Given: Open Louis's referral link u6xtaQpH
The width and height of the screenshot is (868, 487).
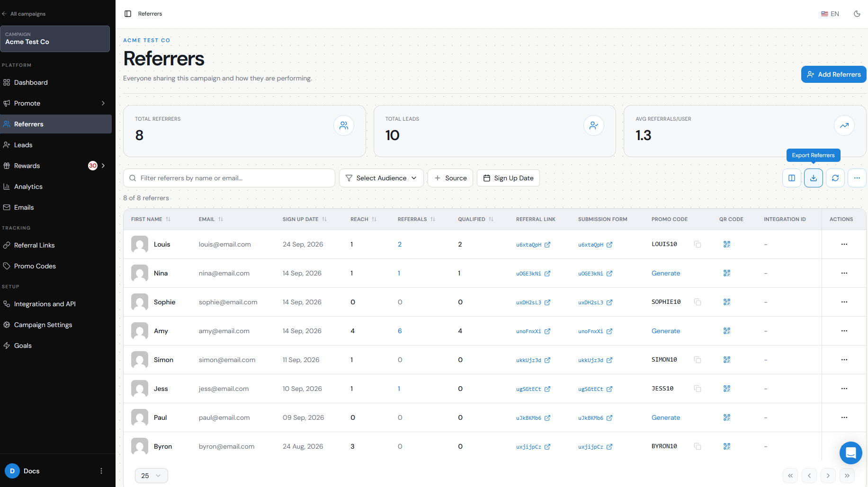Looking at the screenshot, I should point(533,245).
